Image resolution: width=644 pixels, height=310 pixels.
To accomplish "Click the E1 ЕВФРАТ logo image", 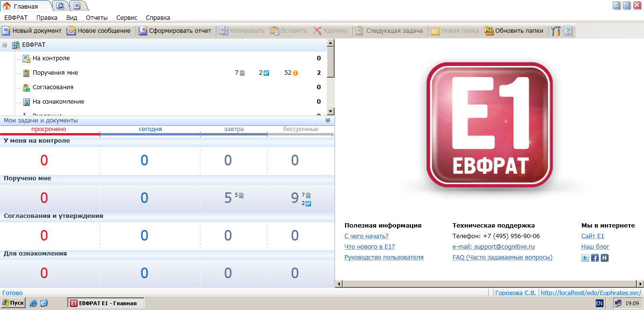I will pyautogui.click(x=490, y=125).
